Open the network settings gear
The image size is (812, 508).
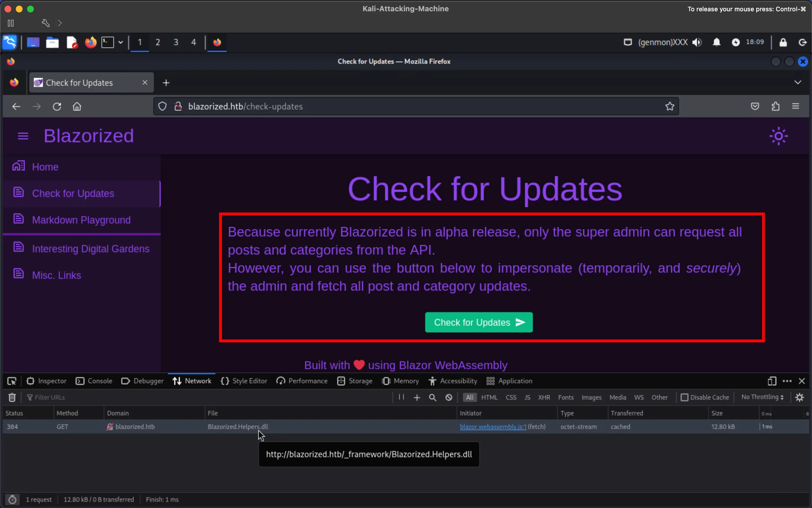[x=800, y=397]
